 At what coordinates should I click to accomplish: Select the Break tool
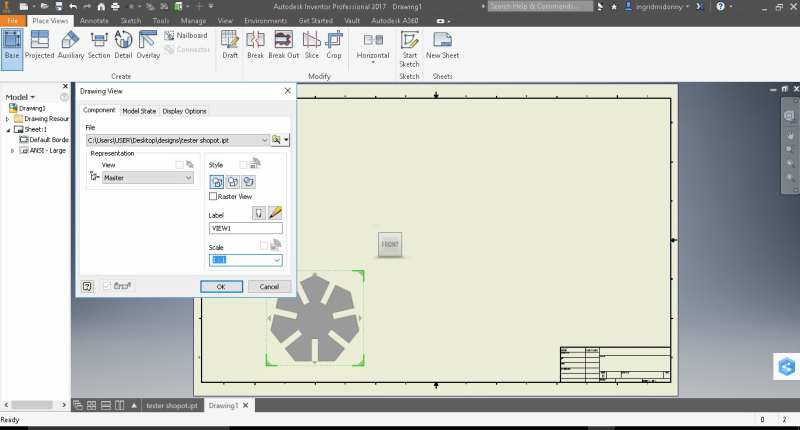255,46
